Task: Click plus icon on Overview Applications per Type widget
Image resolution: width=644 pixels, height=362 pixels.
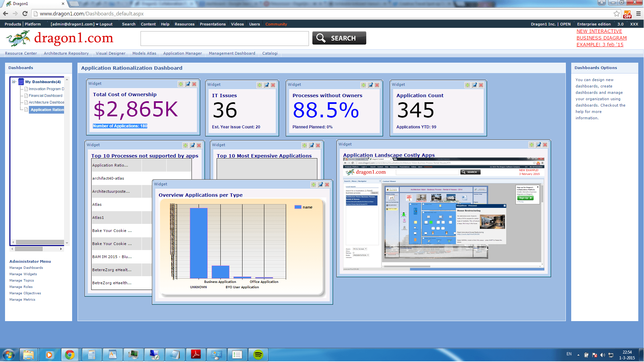Action: tap(314, 185)
